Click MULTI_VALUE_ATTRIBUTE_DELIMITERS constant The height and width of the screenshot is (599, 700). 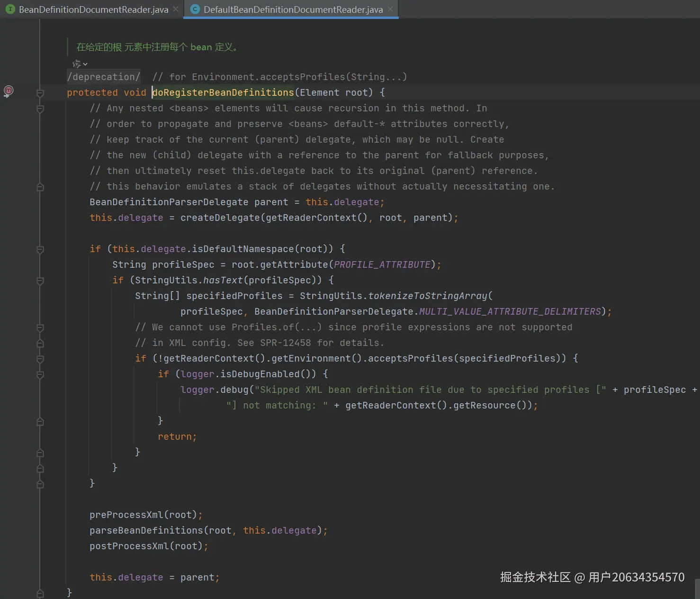click(510, 311)
